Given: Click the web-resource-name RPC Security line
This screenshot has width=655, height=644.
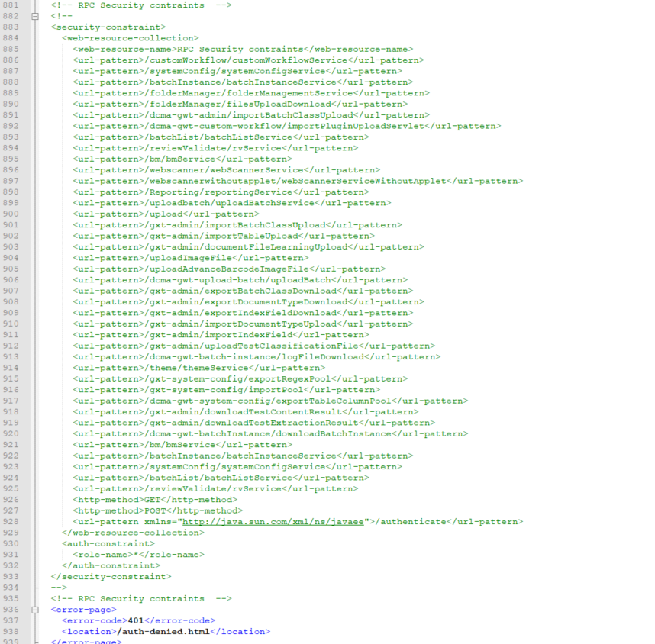Looking at the screenshot, I should coord(243,50).
